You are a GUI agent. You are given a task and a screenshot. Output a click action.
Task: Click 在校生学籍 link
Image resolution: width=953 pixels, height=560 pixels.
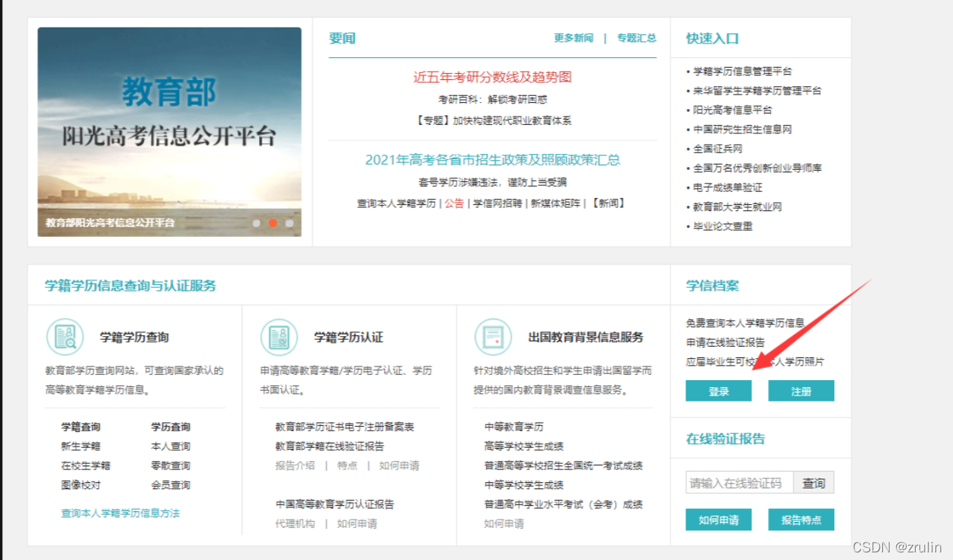coord(86,466)
